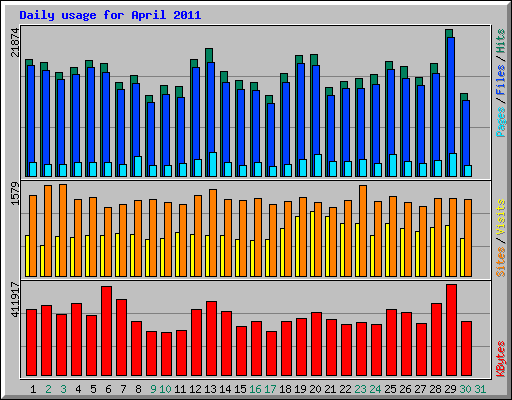
Task: Click the yellow visits bar for day 2
Action: 42,261
